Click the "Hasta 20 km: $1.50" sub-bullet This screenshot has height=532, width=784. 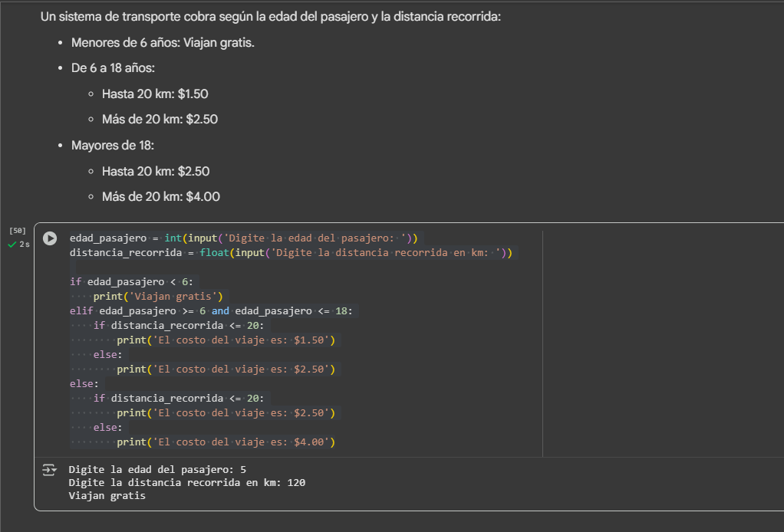[x=155, y=94]
